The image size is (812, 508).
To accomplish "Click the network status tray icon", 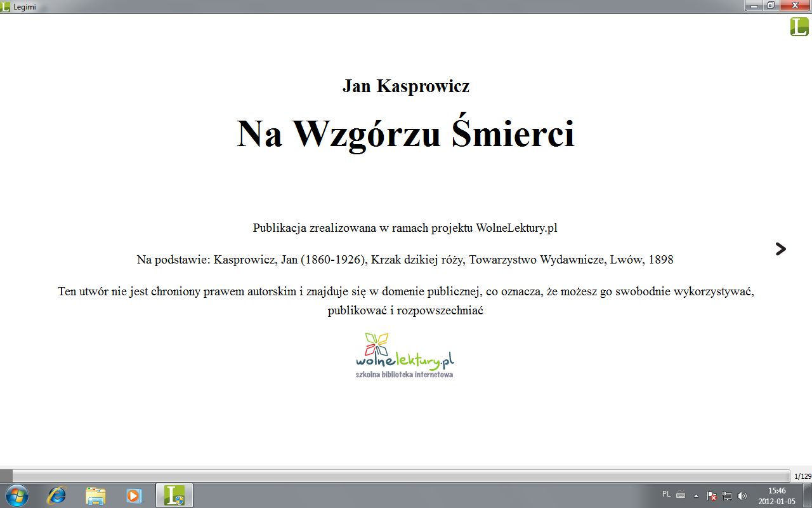I will point(728,495).
